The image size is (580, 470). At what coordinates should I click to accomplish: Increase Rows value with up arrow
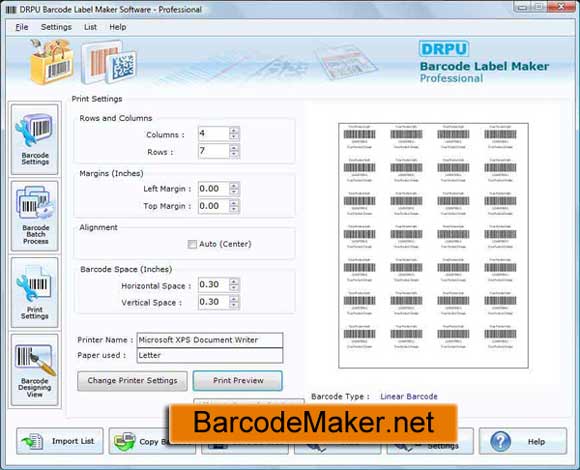click(234, 148)
